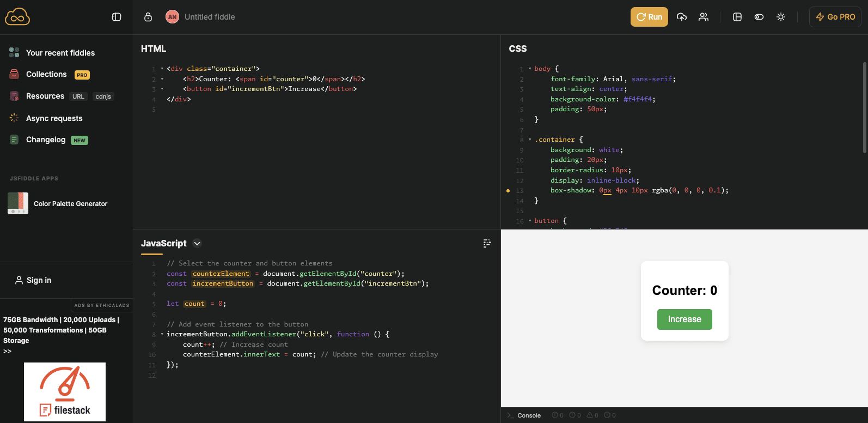Toggle the switch icon in top toolbar
The width and height of the screenshot is (868, 423).
(759, 17)
